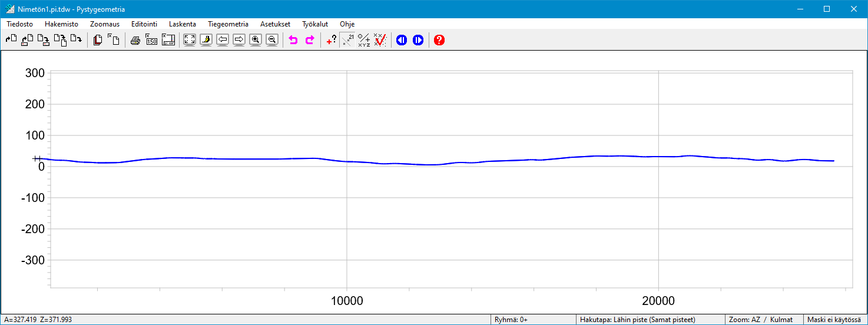
Task: Click the 10000 axis label
Action: click(347, 301)
